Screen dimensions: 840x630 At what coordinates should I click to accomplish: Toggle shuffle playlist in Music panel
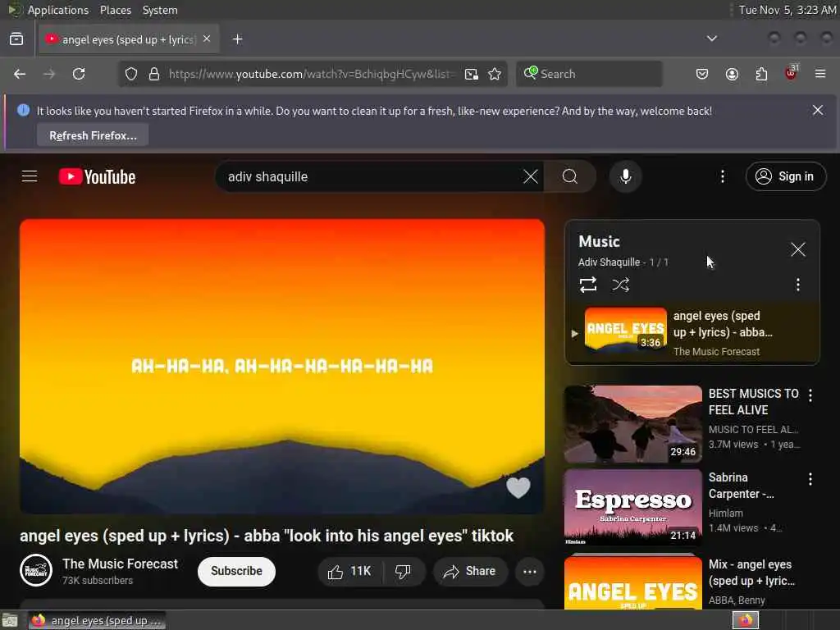620,285
